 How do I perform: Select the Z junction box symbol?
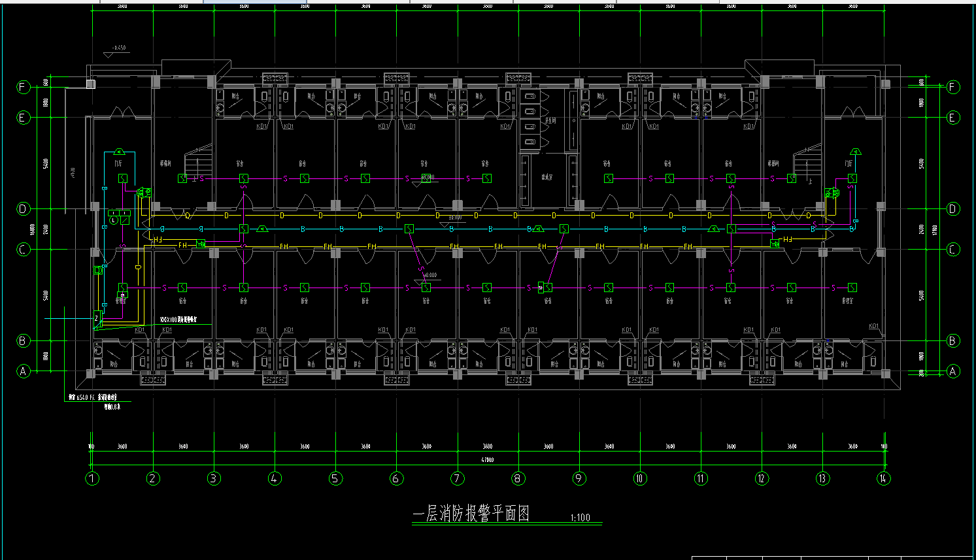click(x=97, y=319)
